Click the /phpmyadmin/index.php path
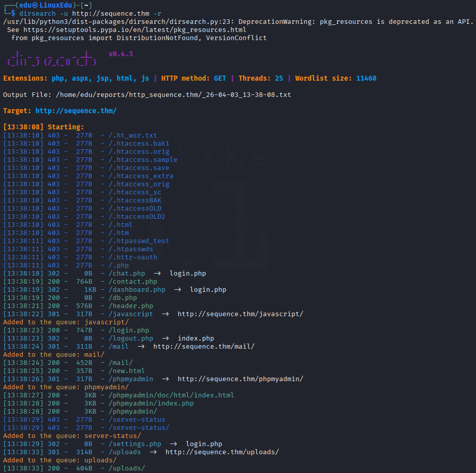 [151, 403]
